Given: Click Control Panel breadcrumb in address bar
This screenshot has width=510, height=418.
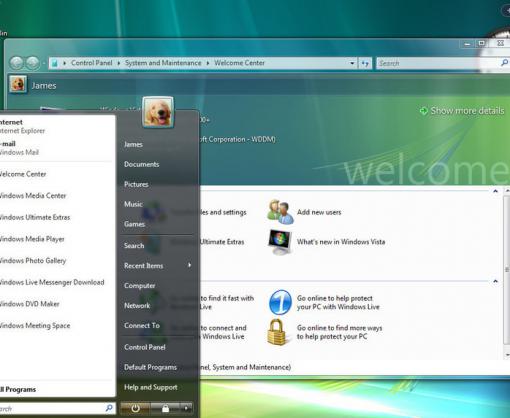Looking at the screenshot, I should (92, 63).
